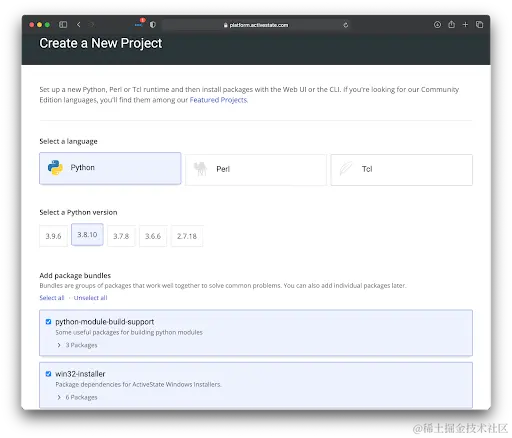The height and width of the screenshot is (438, 512).
Task: Choose Python version 2.7.18
Action: pyautogui.click(x=187, y=236)
